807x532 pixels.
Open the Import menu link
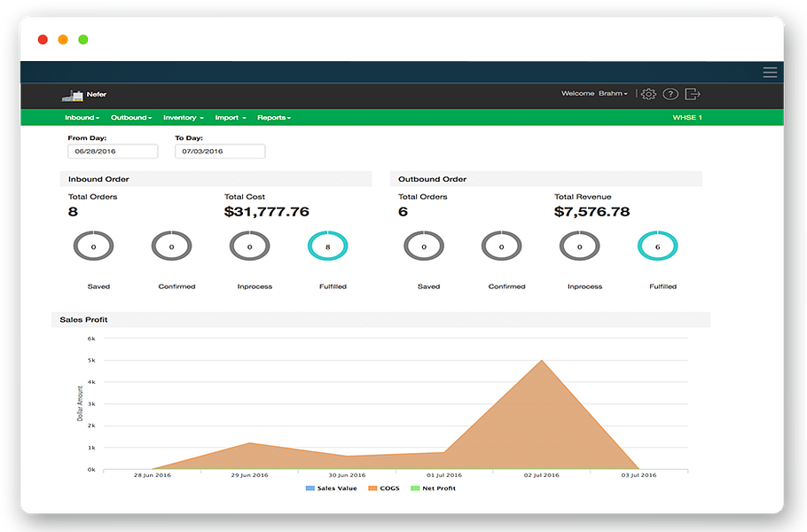231,118
